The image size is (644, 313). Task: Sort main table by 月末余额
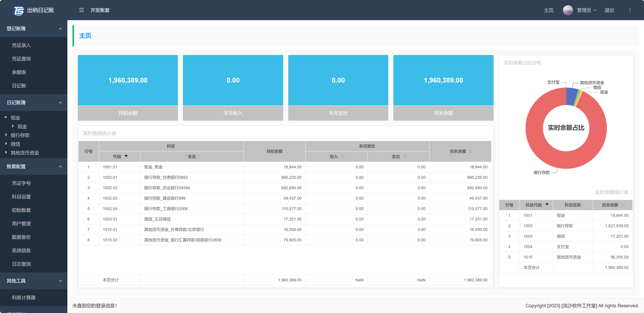(x=471, y=151)
